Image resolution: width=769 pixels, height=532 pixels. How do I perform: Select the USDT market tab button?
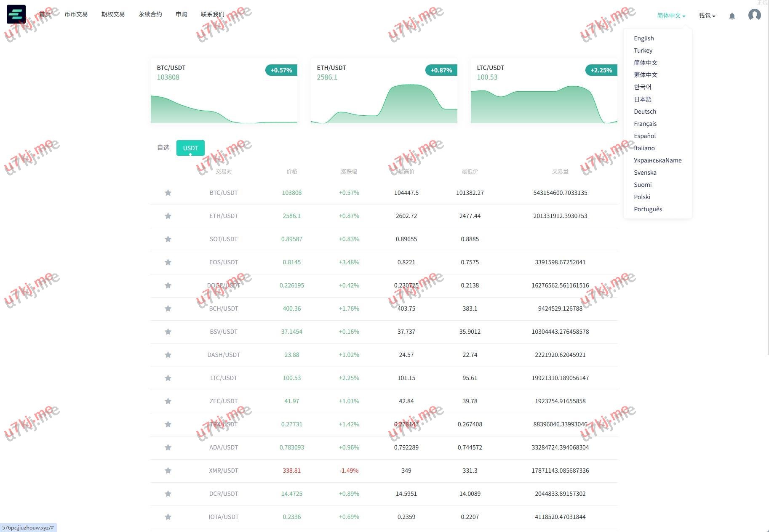[190, 148]
